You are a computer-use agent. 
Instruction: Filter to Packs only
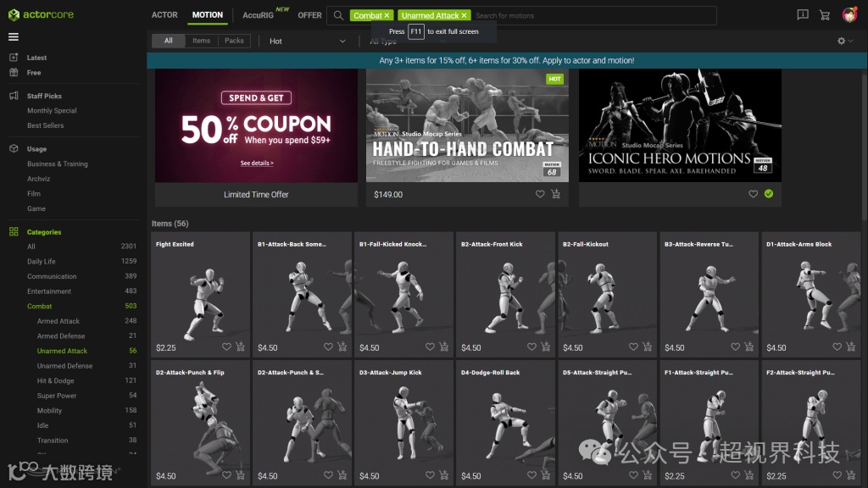(x=234, y=41)
